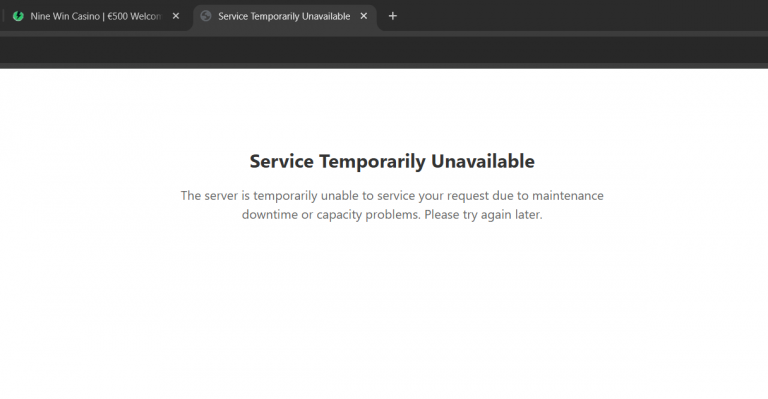The height and width of the screenshot is (399, 768).
Task: Click the text line 'downtime or capacity problems. Please try again later.'
Action: (392, 214)
